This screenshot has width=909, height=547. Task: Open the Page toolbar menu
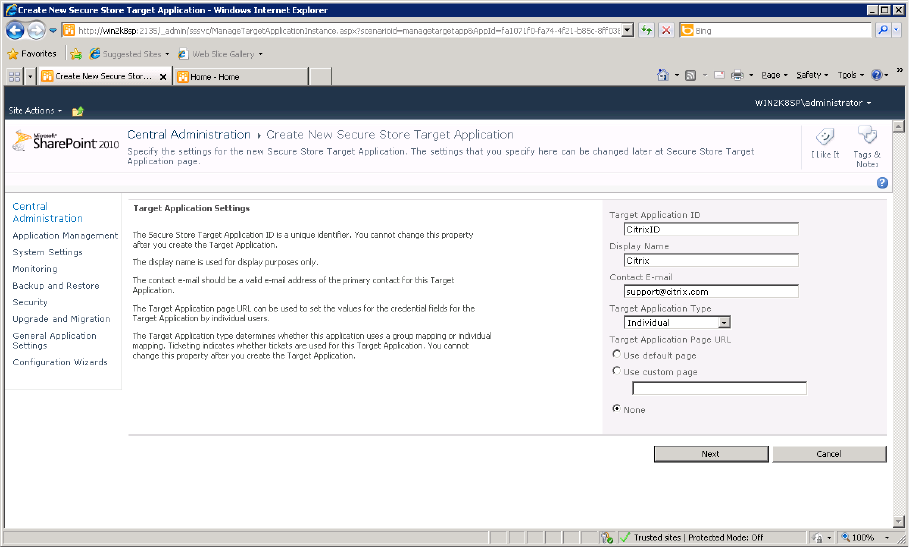tap(775, 75)
